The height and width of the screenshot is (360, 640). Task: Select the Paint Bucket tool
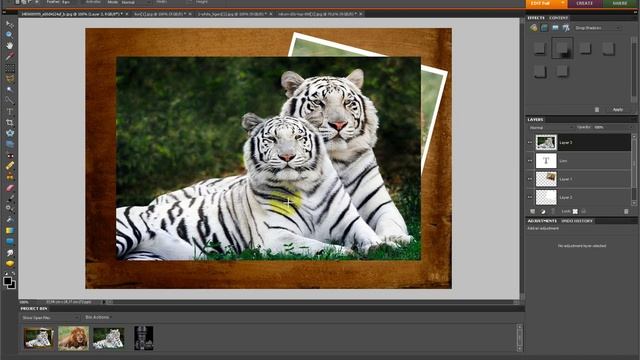pos(9,220)
